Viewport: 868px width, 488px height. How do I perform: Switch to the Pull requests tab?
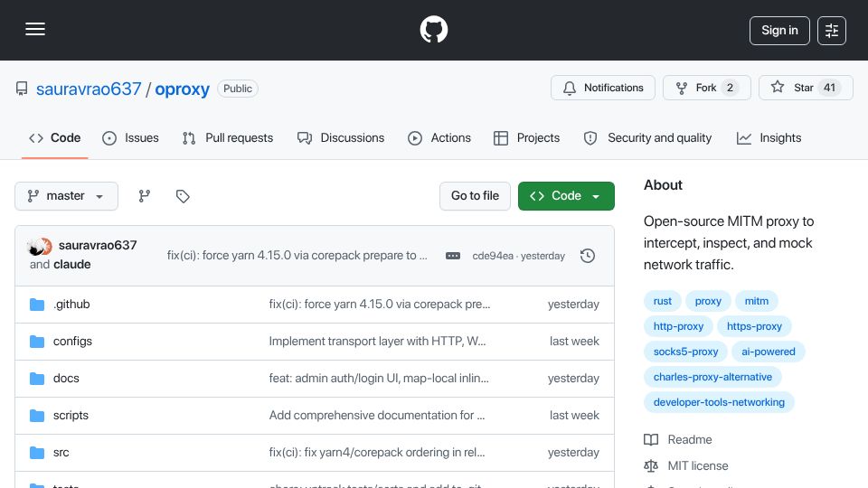tap(228, 138)
